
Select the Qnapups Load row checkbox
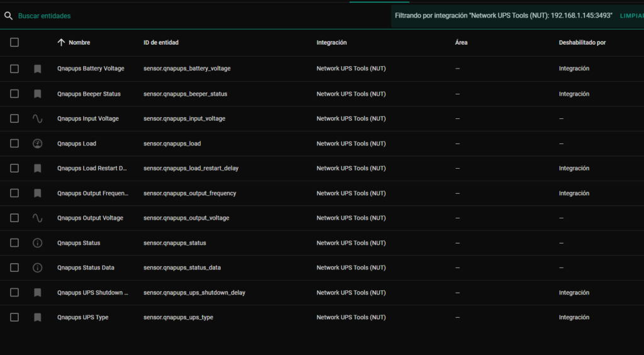(14, 144)
